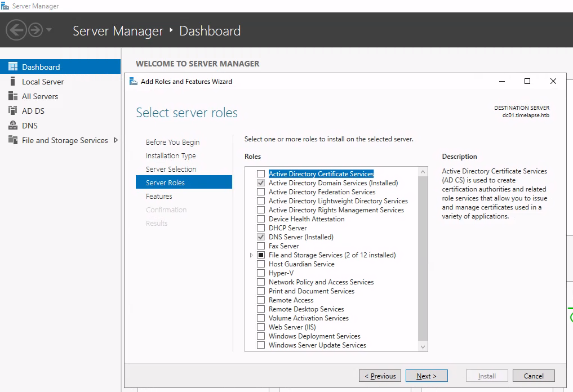Open DNS in the sidebar
Viewport: 573px width, 392px height.
60,125
